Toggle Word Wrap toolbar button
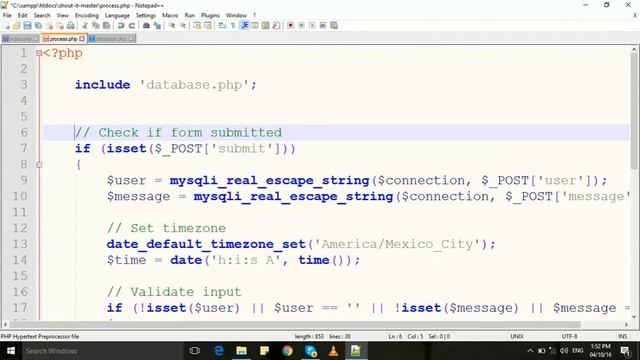 tap(222, 25)
